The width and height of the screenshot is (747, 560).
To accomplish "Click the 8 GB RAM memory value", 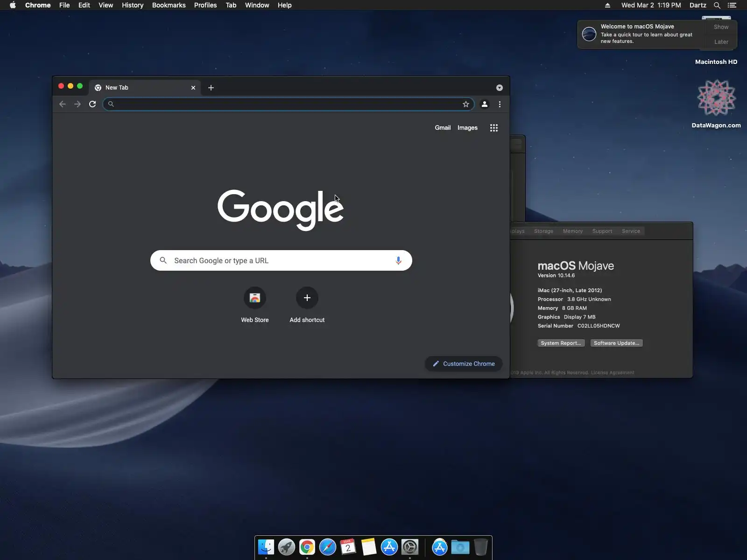I will click(x=574, y=308).
